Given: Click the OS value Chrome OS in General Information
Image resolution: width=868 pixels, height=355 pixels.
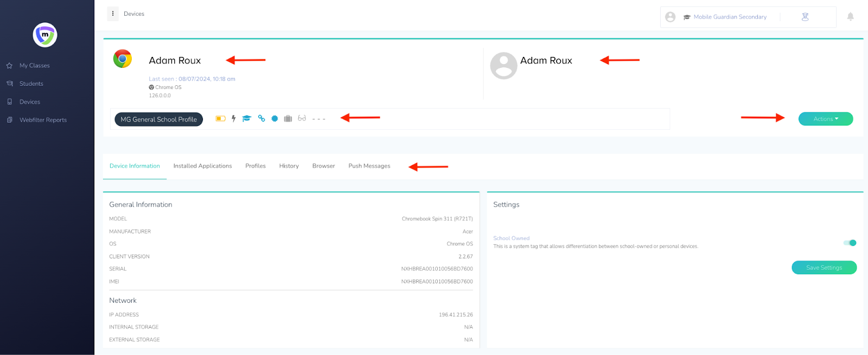Looking at the screenshot, I should tap(460, 244).
